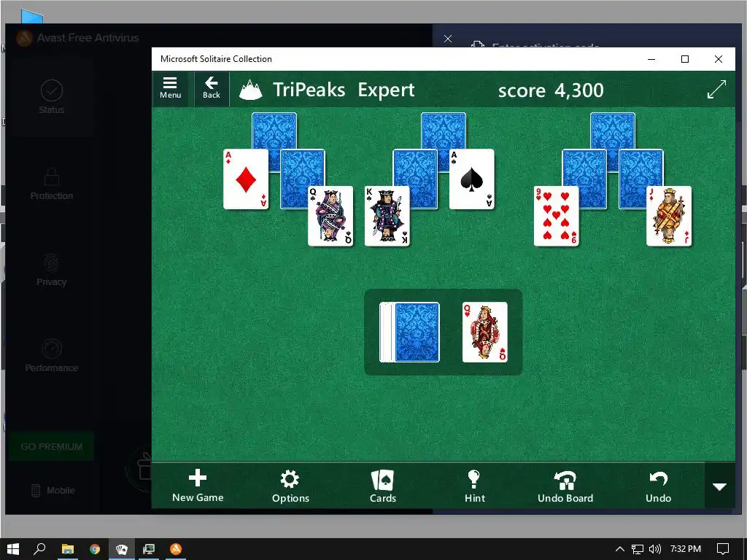Switch to Solitaire taskbar icon
The width and height of the screenshot is (747, 560).
click(x=122, y=549)
